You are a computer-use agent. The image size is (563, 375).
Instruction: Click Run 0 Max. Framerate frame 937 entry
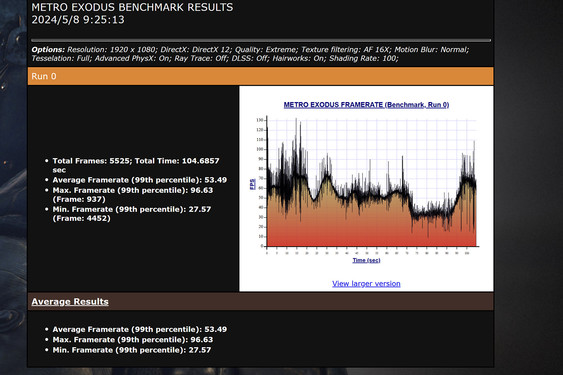pos(133,195)
